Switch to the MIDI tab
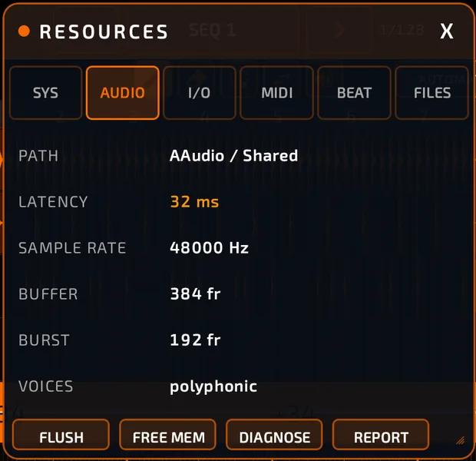The image size is (476, 461). tap(276, 93)
